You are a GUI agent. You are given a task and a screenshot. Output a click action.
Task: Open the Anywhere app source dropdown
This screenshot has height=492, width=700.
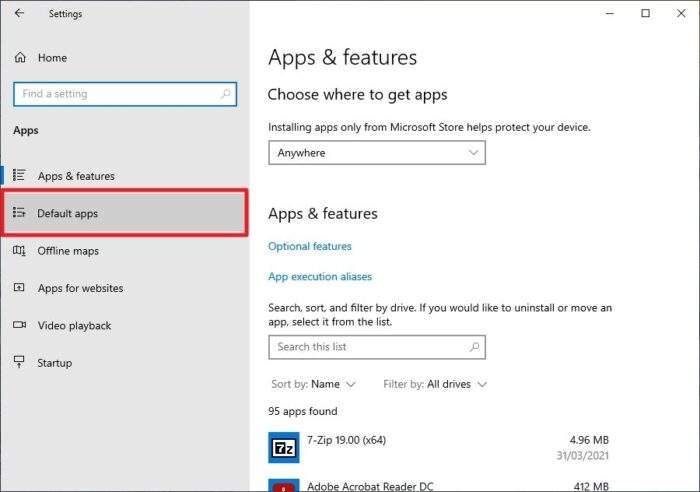[377, 153]
